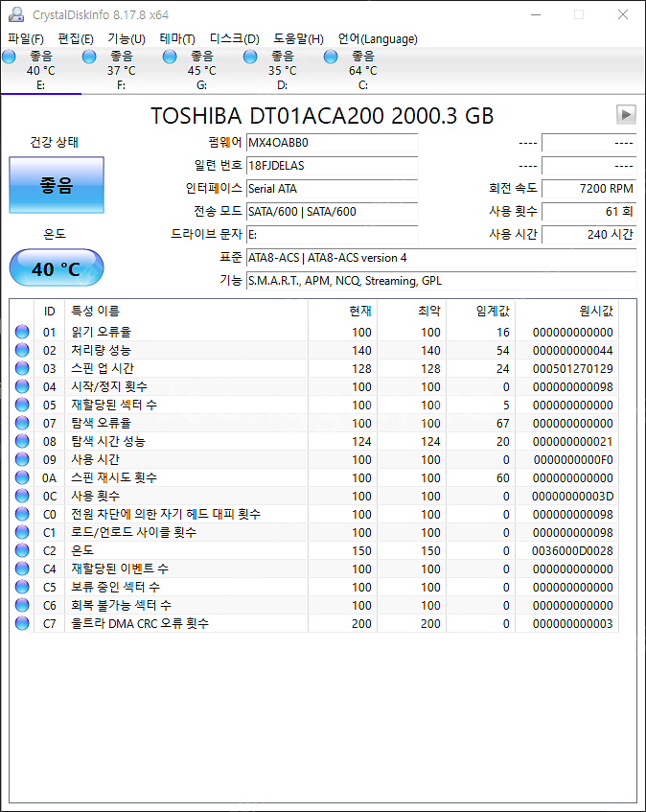Click the CrystalDiskInfo app icon in title bar

[16, 14]
